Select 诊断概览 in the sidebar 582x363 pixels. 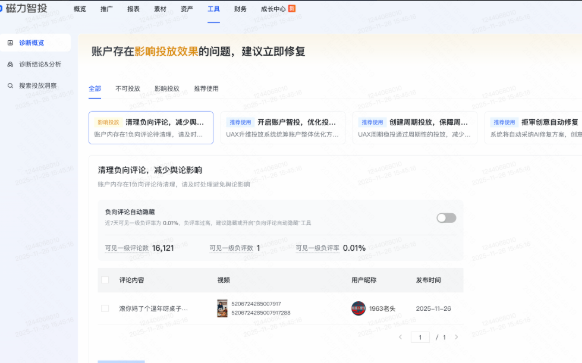35,43
